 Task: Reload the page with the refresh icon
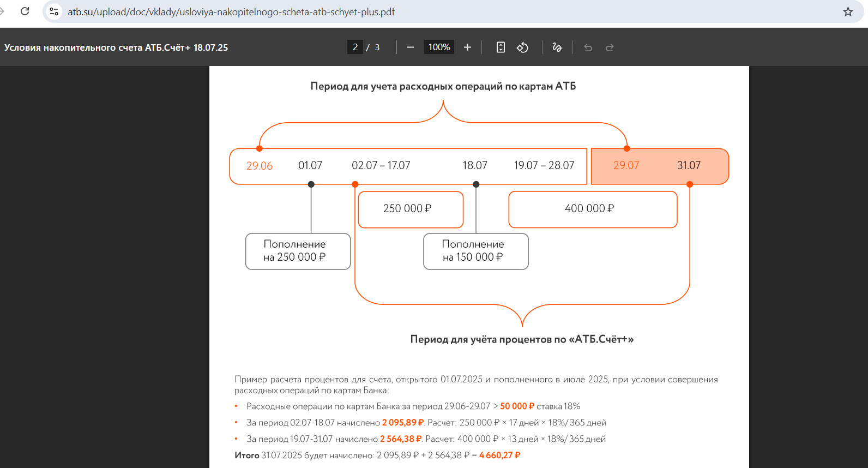[x=25, y=11]
